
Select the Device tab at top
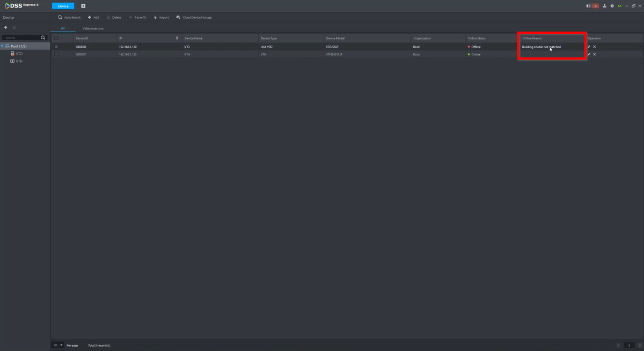(63, 6)
